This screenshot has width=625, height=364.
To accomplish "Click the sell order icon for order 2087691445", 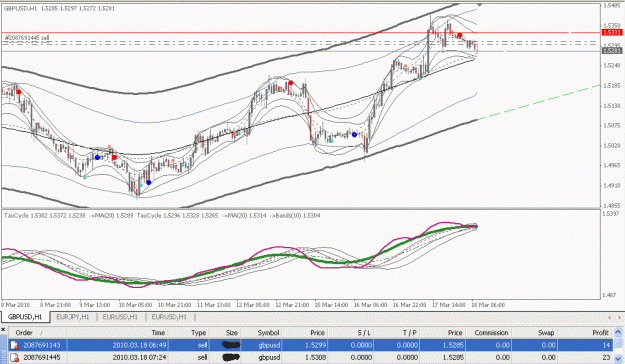I will tap(14, 357).
